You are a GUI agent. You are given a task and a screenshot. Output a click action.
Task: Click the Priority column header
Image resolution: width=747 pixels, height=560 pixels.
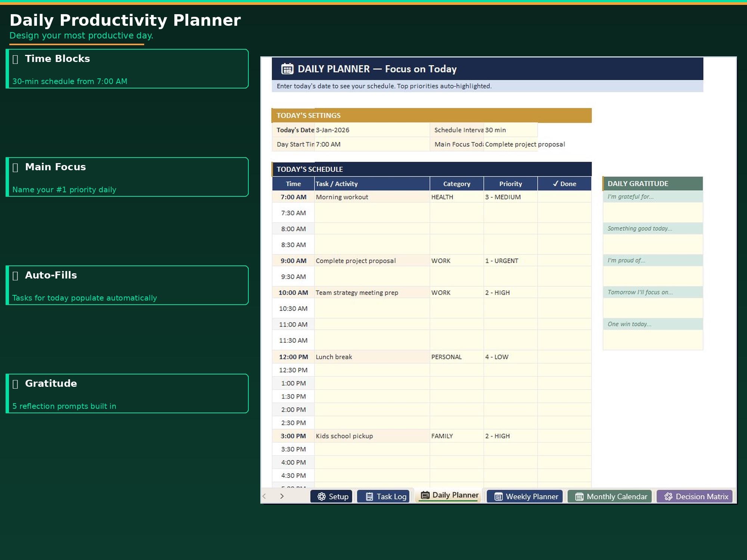[x=511, y=184]
